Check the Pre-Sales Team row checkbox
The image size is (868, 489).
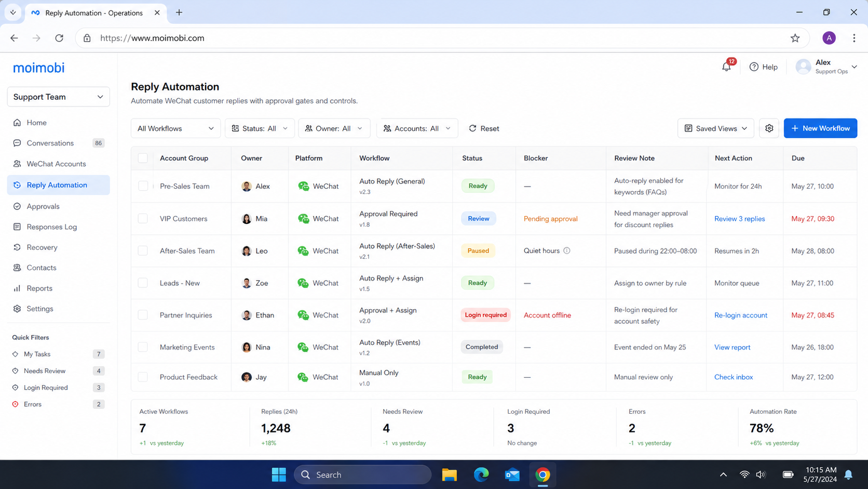pos(143,186)
